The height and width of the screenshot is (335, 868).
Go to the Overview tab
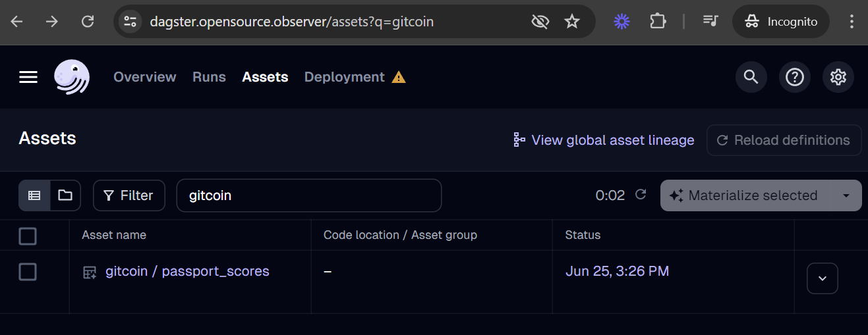pyautogui.click(x=144, y=77)
